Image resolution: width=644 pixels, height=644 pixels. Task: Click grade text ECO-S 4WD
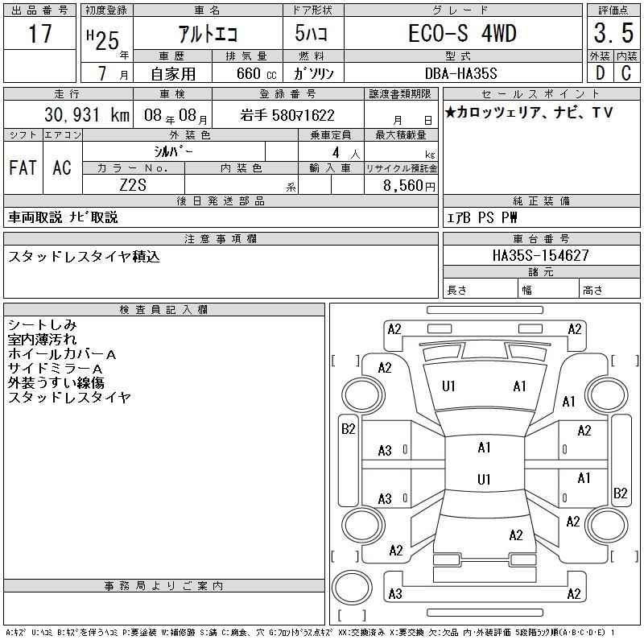pos(462,33)
